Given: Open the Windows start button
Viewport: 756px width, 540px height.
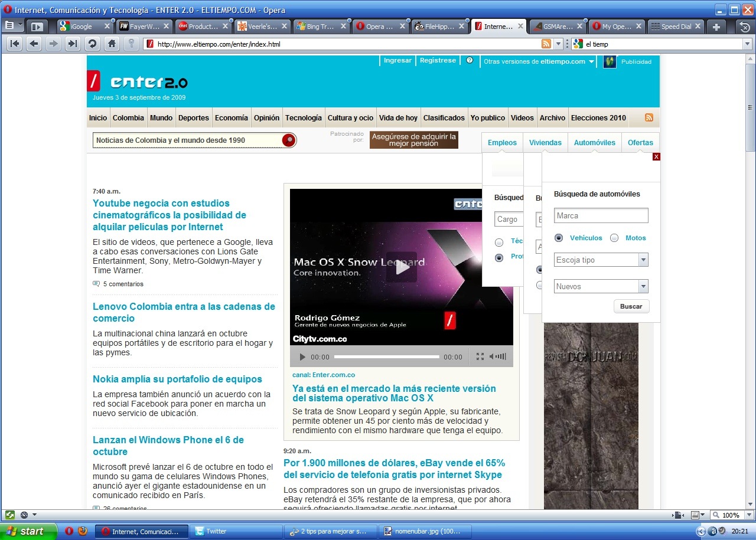Looking at the screenshot, I should 28,531.
